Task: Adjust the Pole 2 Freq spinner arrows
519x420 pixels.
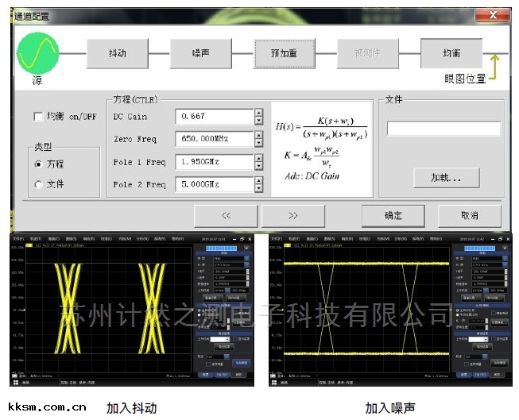Action: click(x=258, y=184)
